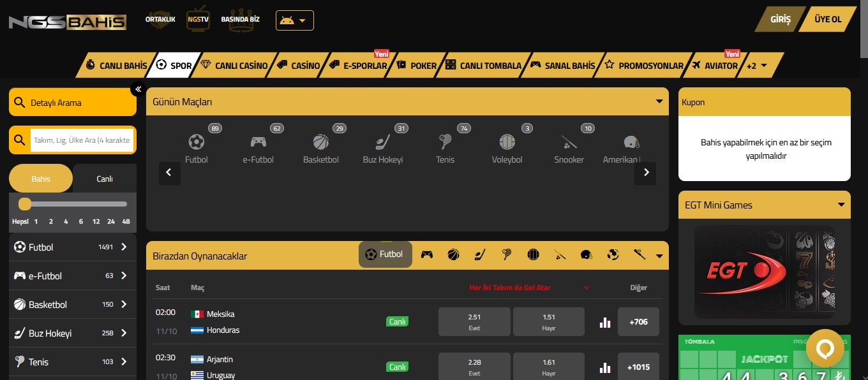
Task: Open E-SPORLAR menu item
Action: 359,65
